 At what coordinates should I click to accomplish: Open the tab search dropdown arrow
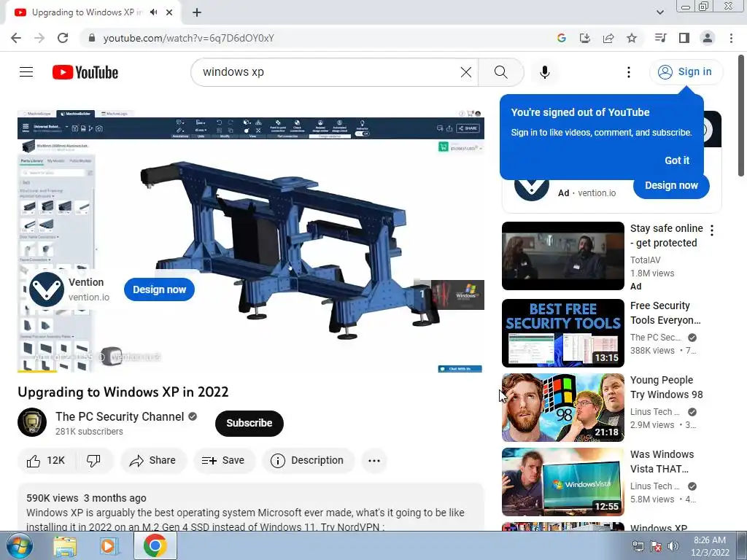(x=659, y=12)
